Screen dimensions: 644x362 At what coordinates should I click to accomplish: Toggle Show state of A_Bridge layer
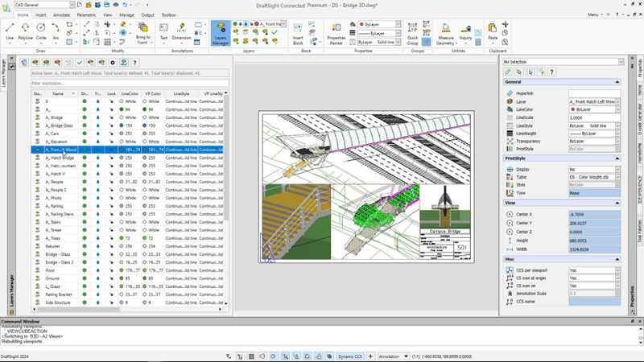85,117
